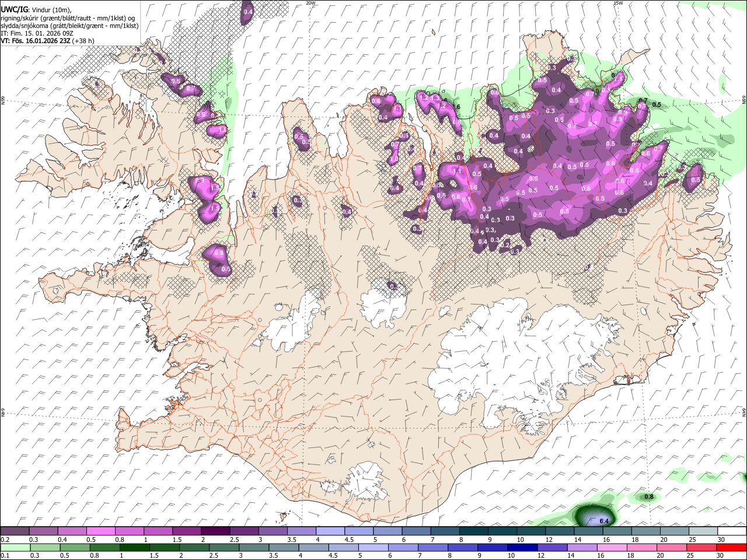
Task: Click the bold 'UWC/IG' title text
Action: 13,9
